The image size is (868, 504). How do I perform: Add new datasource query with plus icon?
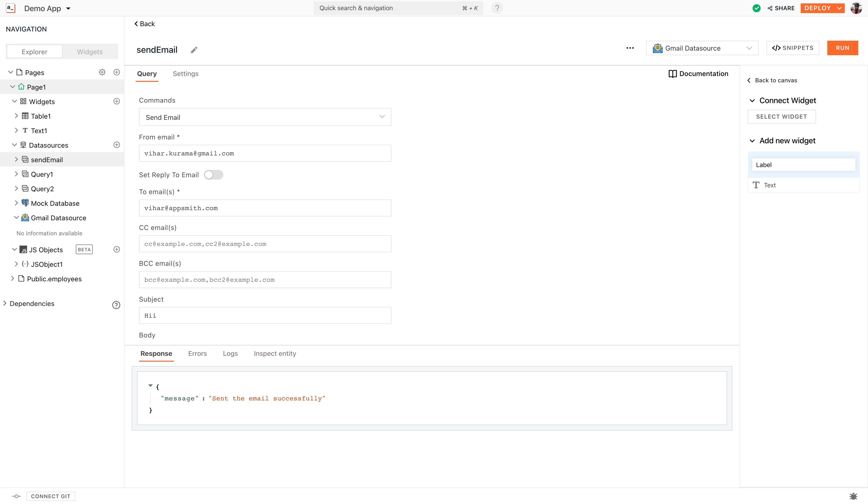click(117, 145)
